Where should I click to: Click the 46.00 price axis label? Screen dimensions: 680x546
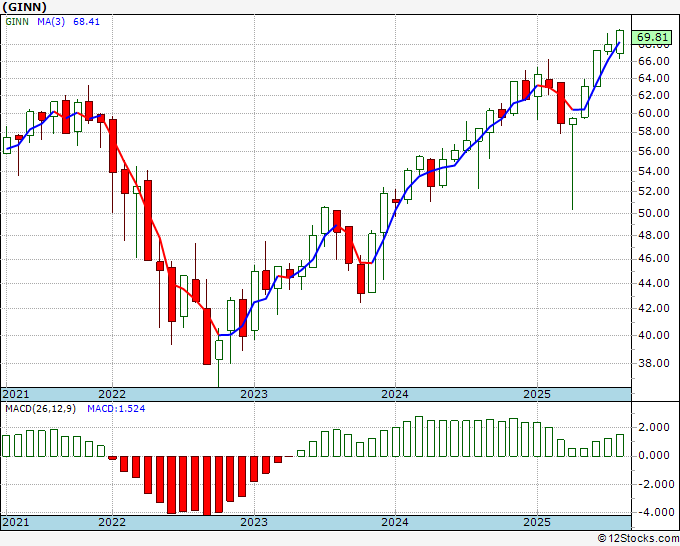click(x=654, y=259)
